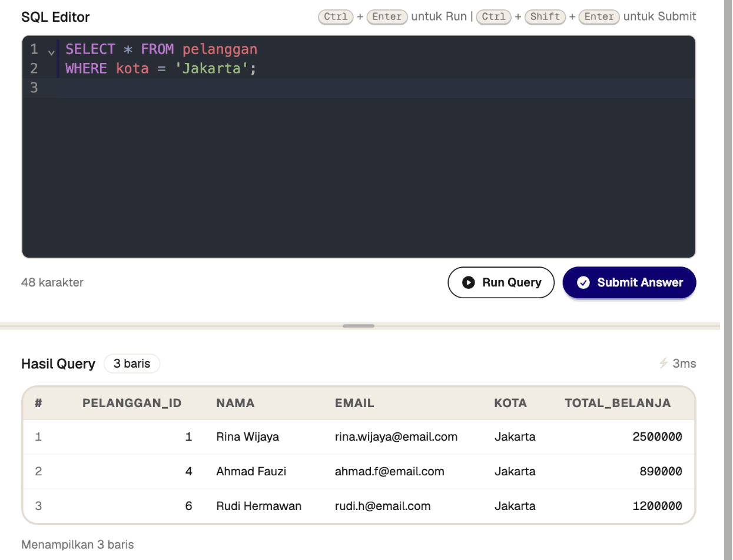Click the Submit Answer button
This screenshot has height=560, width=733.
629,282
